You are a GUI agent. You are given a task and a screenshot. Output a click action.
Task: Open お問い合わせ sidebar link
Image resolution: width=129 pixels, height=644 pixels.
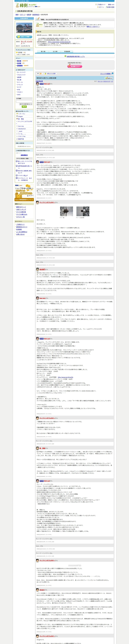(21, 235)
